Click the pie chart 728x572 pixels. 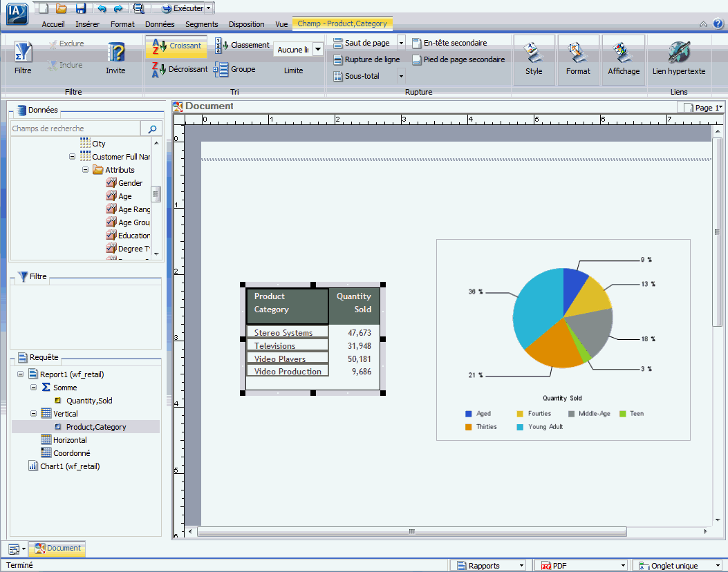coord(563,318)
